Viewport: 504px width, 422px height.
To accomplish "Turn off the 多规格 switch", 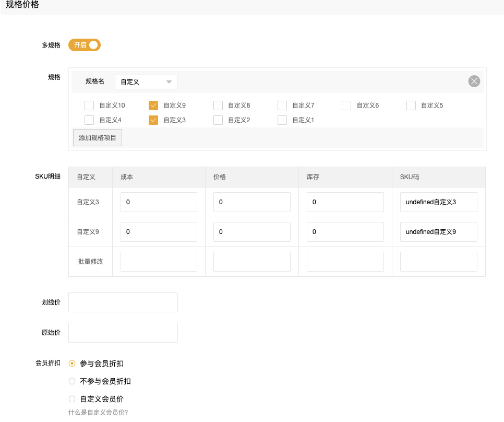I will point(85,45).
